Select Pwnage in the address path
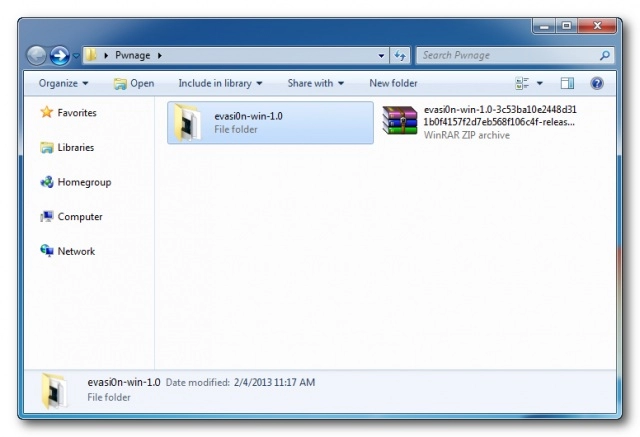This screenshot has width=640, height=437. [133, 55]
